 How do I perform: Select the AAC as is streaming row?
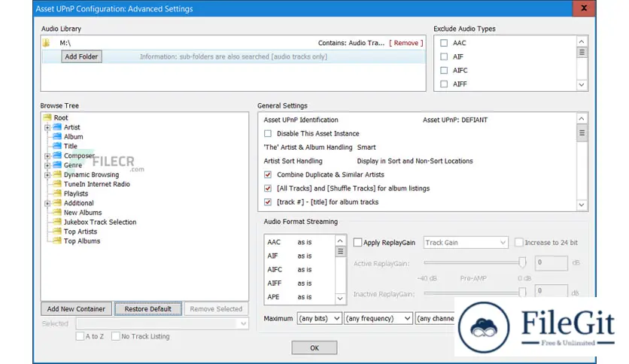(x=299, y=242)
